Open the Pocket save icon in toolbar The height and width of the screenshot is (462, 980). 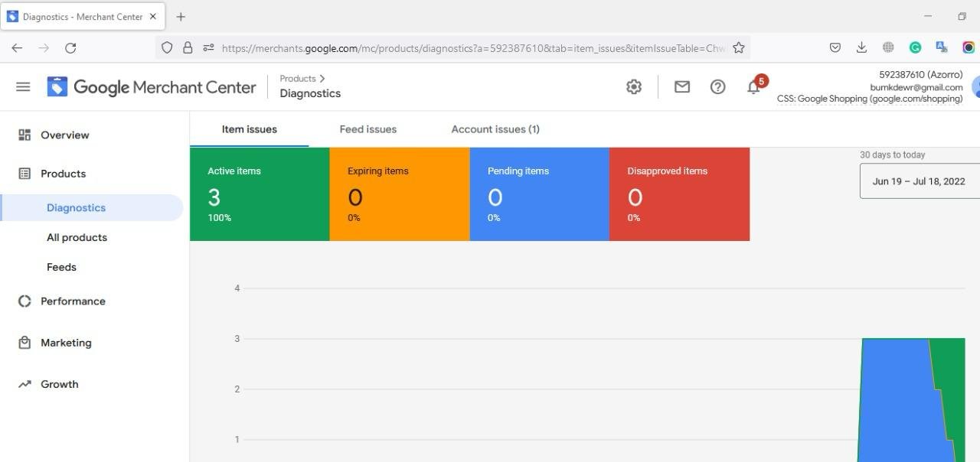pos(835,47)
